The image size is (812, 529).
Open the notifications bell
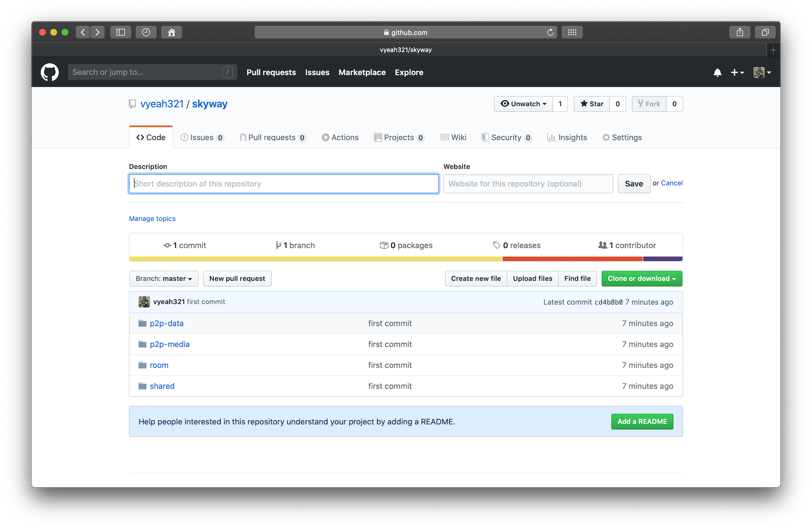pos(717,72)
